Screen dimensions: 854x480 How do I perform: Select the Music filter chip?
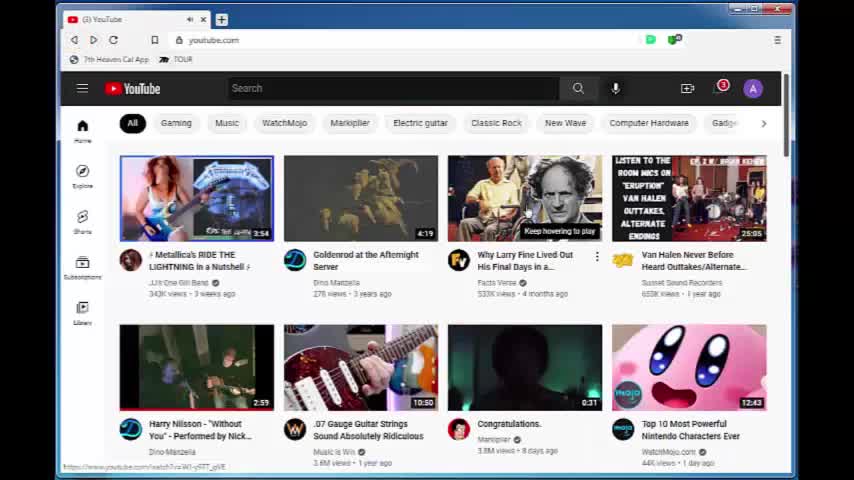click(x=227, y=123)
